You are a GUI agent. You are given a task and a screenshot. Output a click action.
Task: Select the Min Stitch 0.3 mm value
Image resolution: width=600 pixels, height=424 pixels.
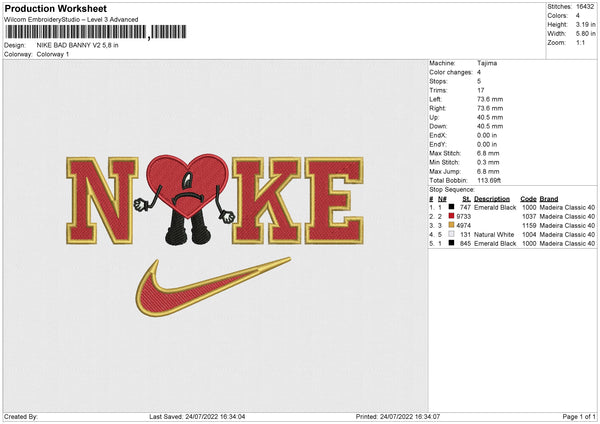[488, 162]
